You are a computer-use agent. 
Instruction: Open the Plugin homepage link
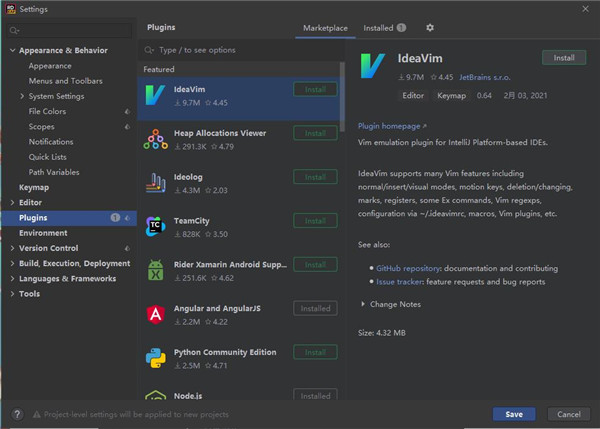coord(391,127)
